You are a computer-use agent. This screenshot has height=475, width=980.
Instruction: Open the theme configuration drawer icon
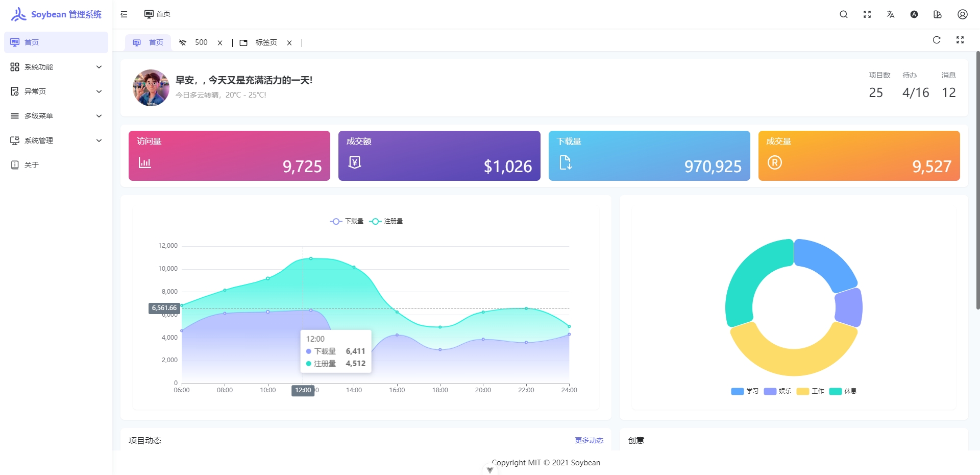point(938,14)
